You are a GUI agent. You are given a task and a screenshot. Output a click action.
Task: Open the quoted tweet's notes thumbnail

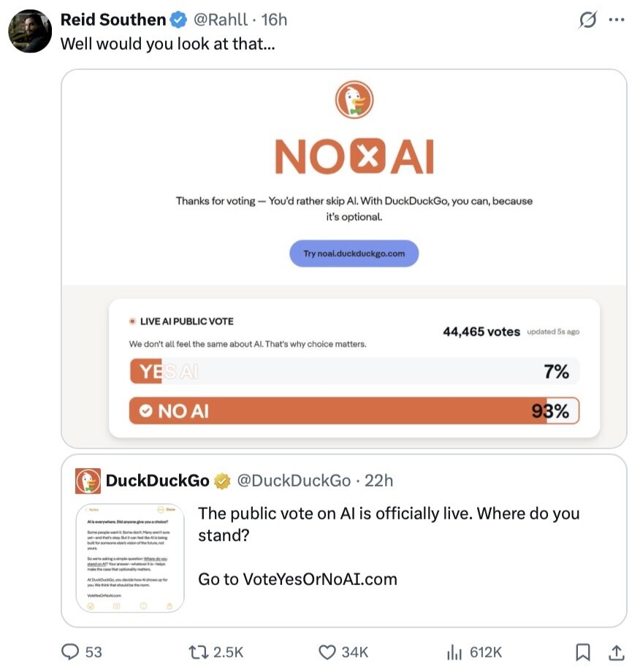[x=130, y=558]
